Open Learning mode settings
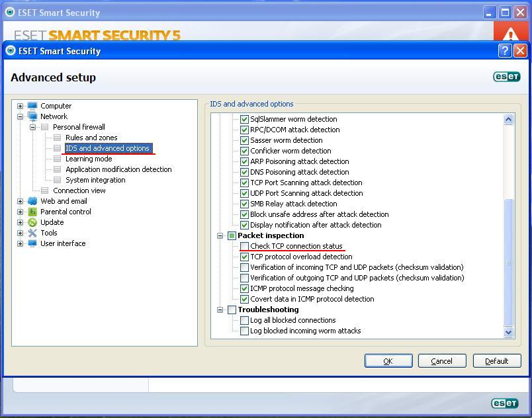This screenshot has width=532, height=418. click(x=89, y=159)
